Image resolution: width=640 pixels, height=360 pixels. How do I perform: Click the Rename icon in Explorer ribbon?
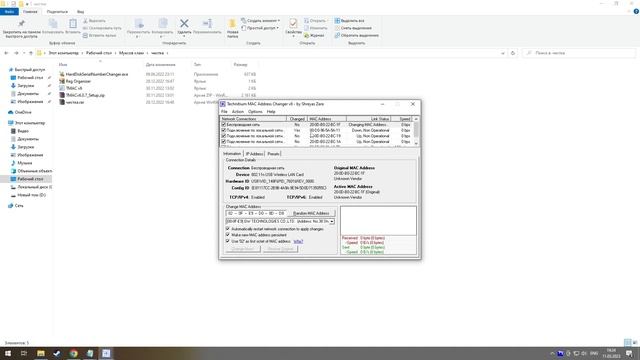207,24
